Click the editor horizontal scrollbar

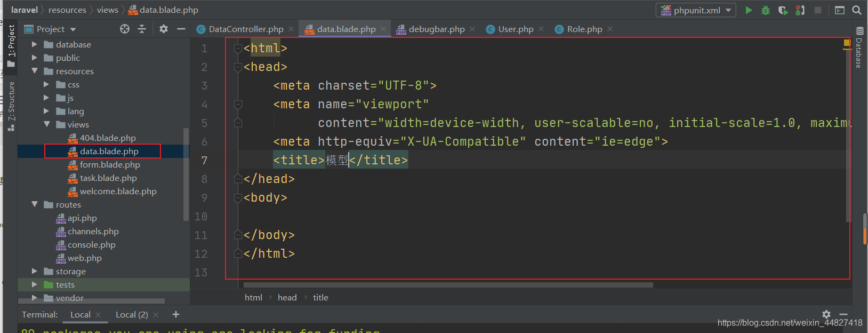pos(448,285)
